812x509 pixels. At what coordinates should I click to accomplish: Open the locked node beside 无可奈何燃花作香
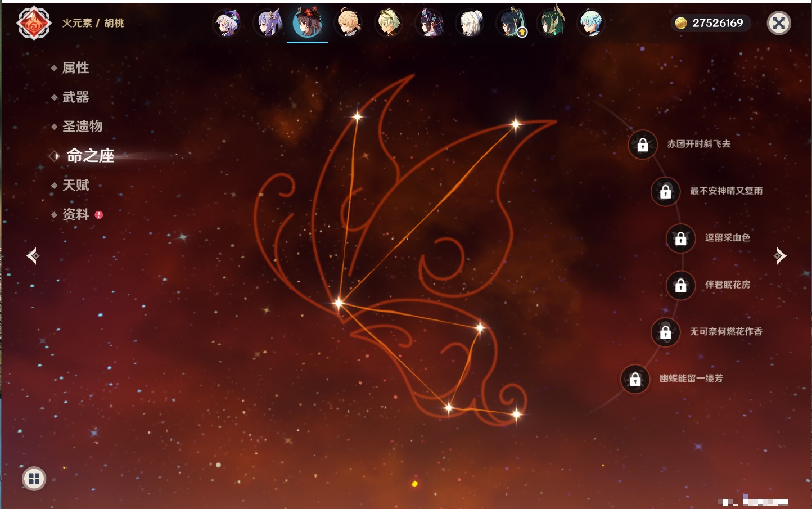(666, 332)
